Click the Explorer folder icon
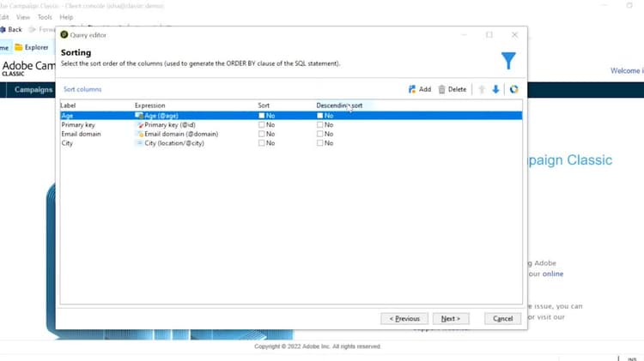This screenshot has height=361, width=644. click(x=19, y=47)
